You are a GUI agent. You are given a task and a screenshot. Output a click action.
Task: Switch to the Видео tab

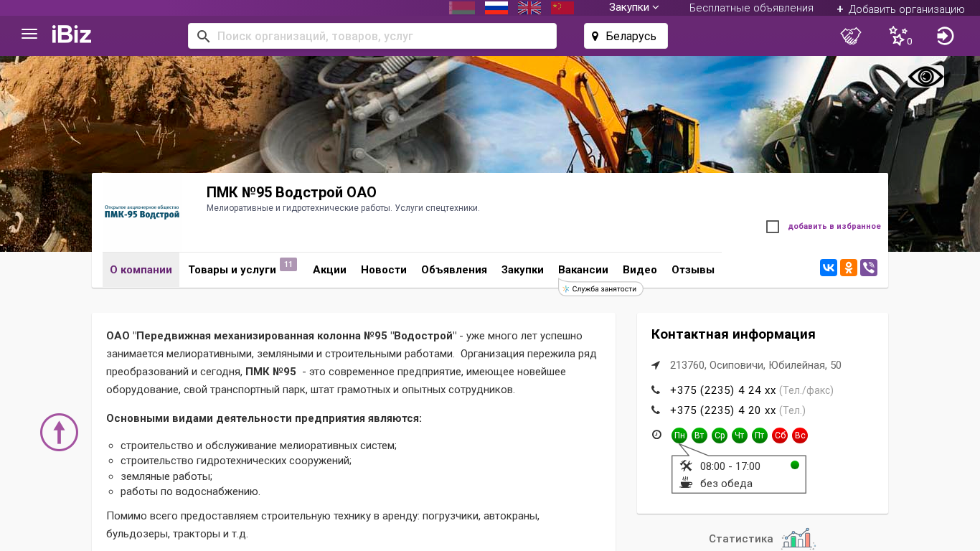(x=640, y=270)
